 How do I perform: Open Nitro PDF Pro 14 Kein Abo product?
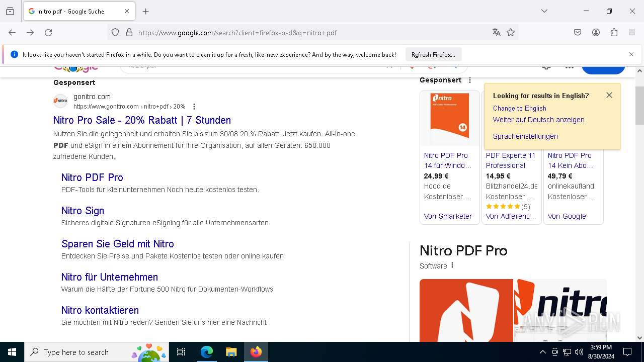pos(571,160)
